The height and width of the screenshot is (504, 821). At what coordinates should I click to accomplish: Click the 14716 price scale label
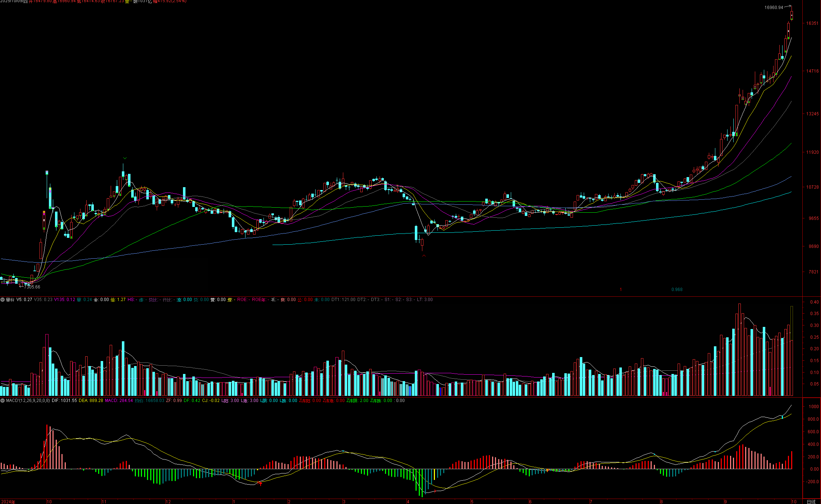pyautogui.click(x=812, y=71)
